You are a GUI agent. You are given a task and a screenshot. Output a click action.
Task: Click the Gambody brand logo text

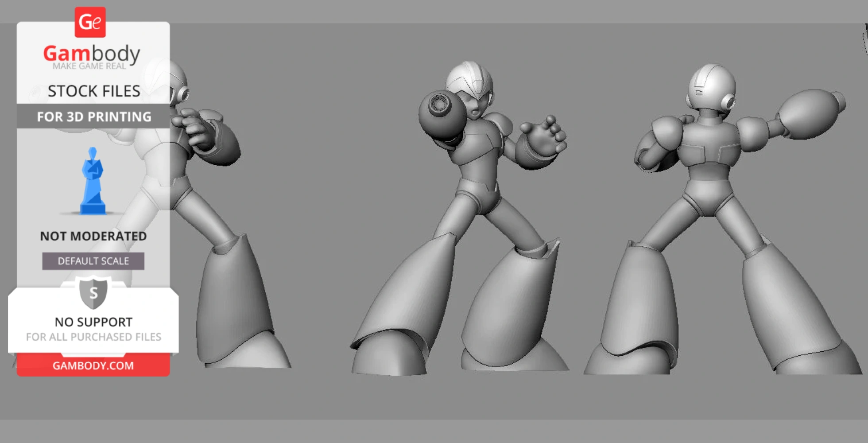pyautogui.click(x=92, y=53)
